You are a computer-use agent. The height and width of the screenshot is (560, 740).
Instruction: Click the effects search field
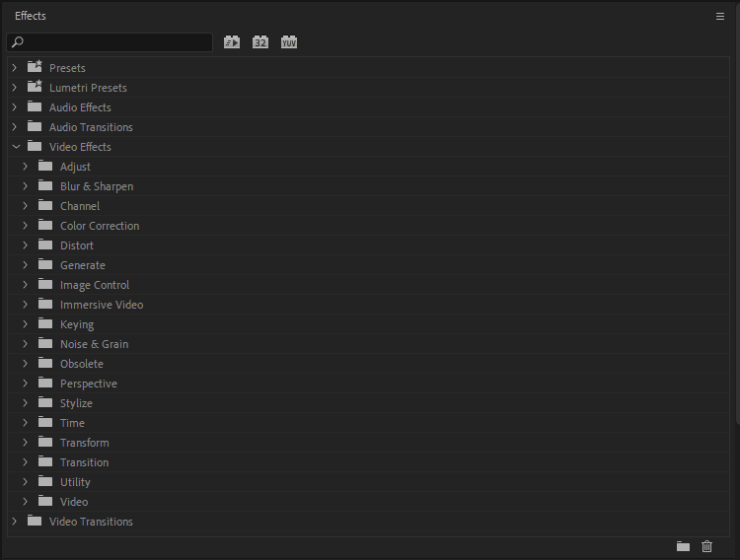click(x=110, y=42)
